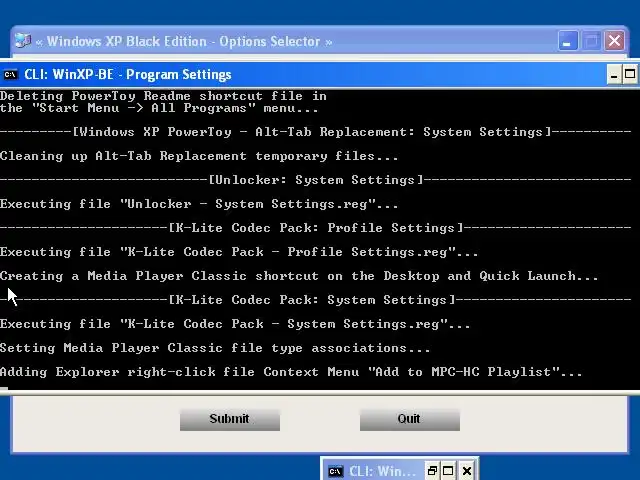The height and width of the screenshot is (480, 640).
Task: Maximize the minimized CLI: Win... window
Action: [448, 471]
